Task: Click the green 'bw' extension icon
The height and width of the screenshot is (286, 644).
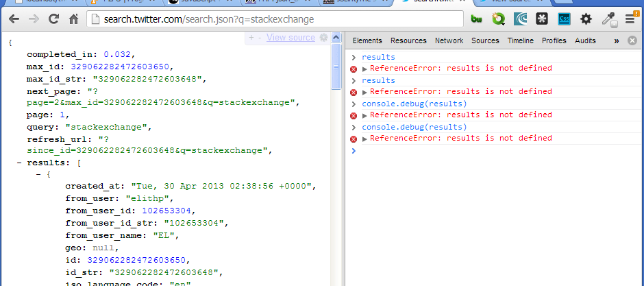Action: [478, 19]
